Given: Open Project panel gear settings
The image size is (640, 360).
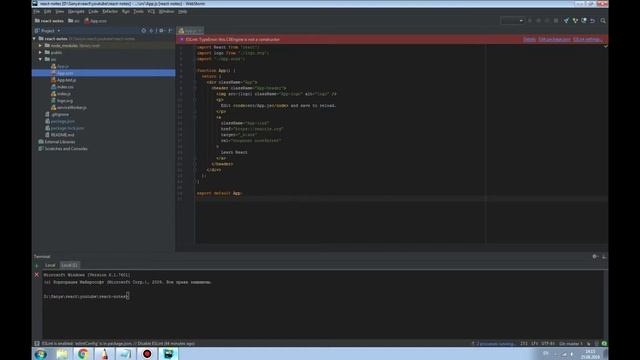Looking at the screenshot, I should coord(162,31).
